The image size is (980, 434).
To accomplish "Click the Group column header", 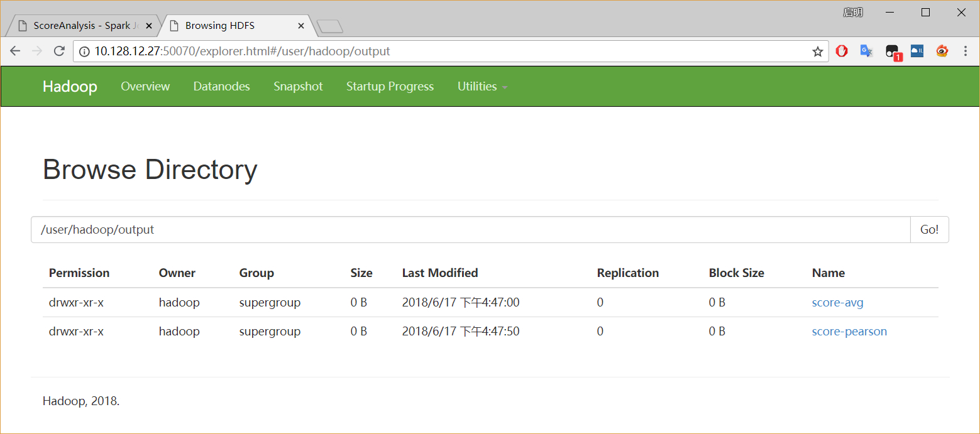I will point(256,273).
